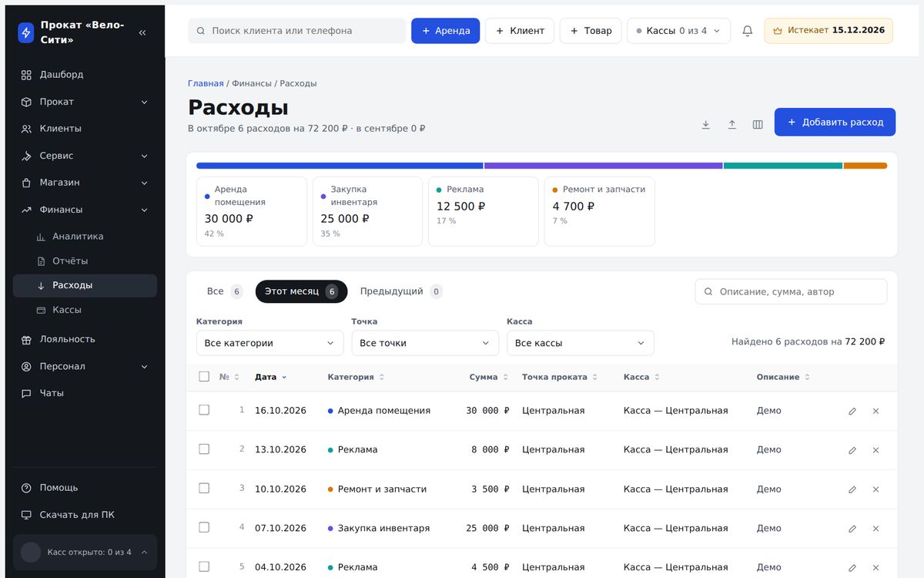Open the Все точки dropdown
The width and height of the screenshot is (924, 578).
click(425, 343)
